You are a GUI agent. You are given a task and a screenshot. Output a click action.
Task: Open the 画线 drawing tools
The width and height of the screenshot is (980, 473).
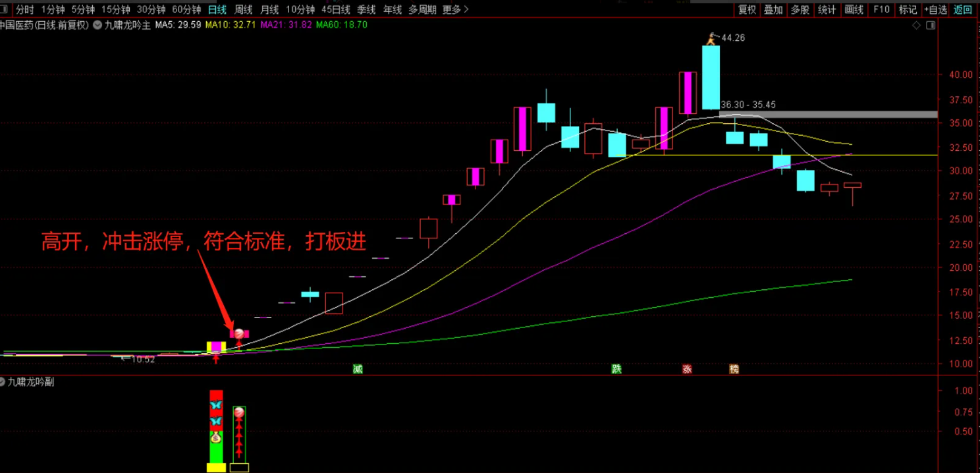click(854, 9)
